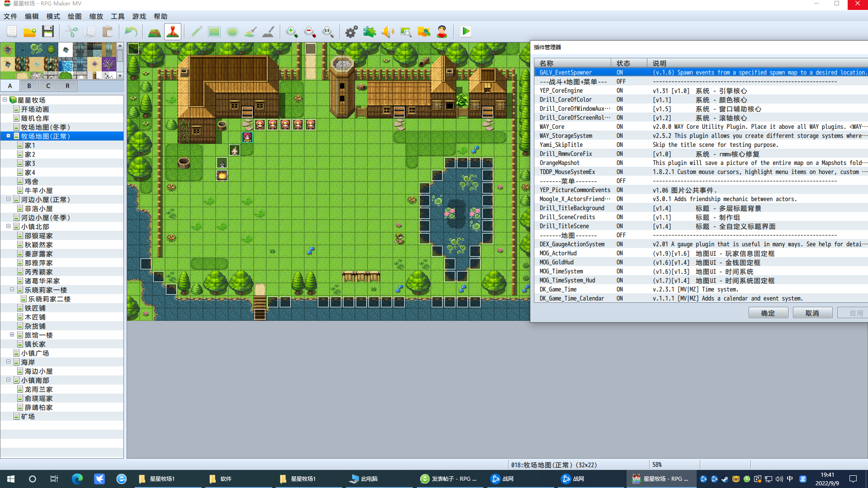Collapse the 海岸 map folder
868x488 pixels.
(x=9, y=361)
